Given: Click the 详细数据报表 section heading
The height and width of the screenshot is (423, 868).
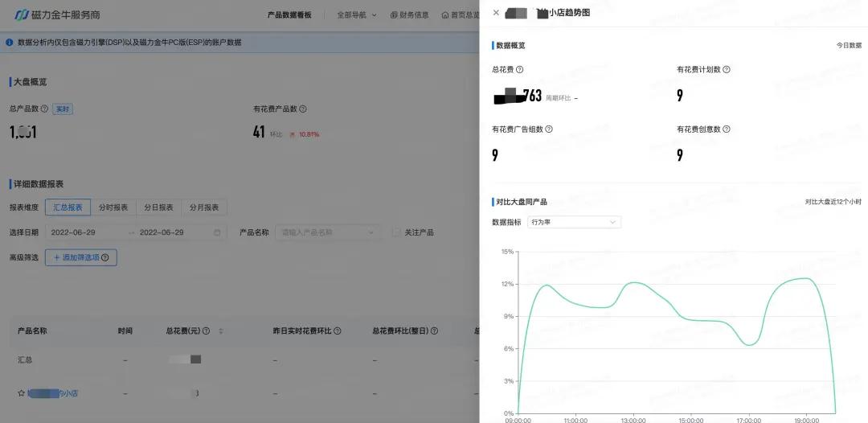Looking at the screenshot, I should tap(39, 184).
